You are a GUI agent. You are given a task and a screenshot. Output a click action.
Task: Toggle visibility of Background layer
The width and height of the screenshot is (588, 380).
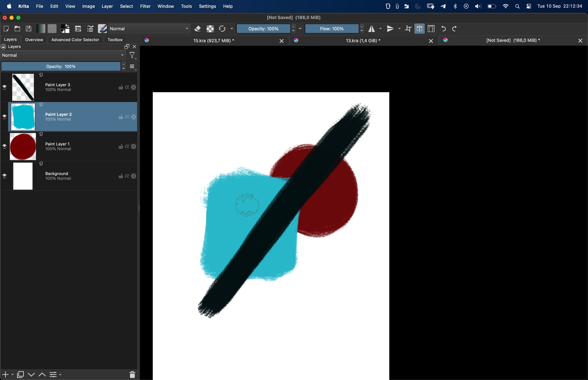[x=4, y=176]
